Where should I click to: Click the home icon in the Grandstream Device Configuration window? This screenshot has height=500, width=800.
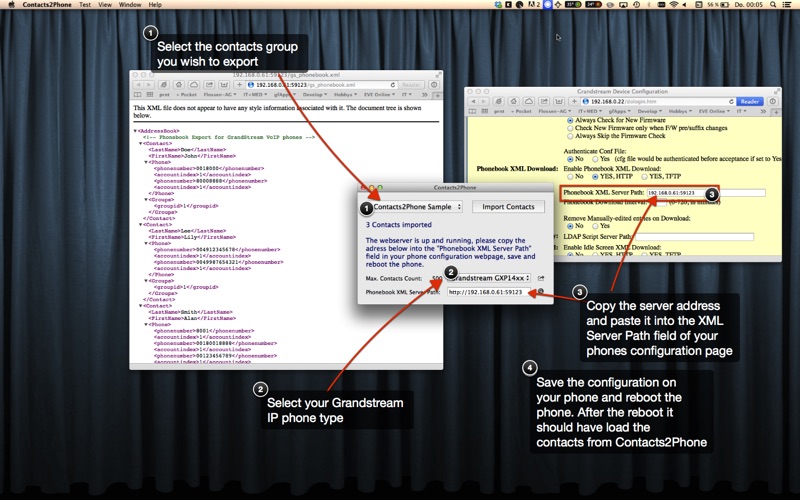(x=514, y=102)
